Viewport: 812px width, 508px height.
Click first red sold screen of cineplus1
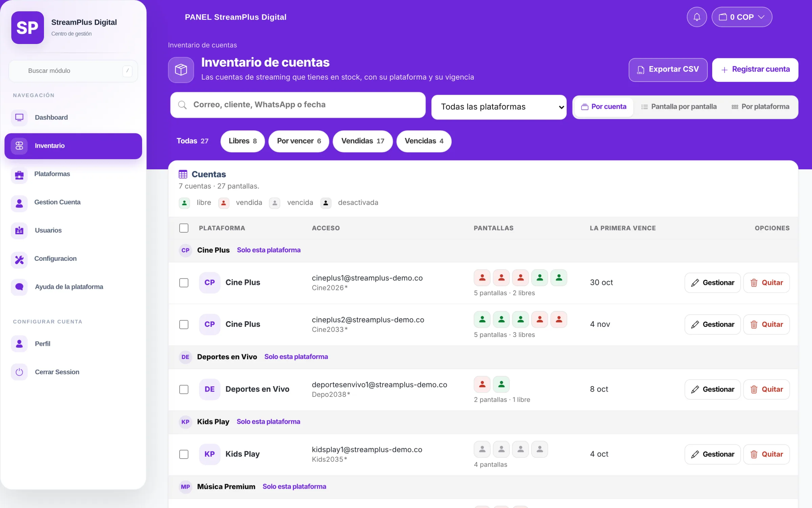(482, 278)
